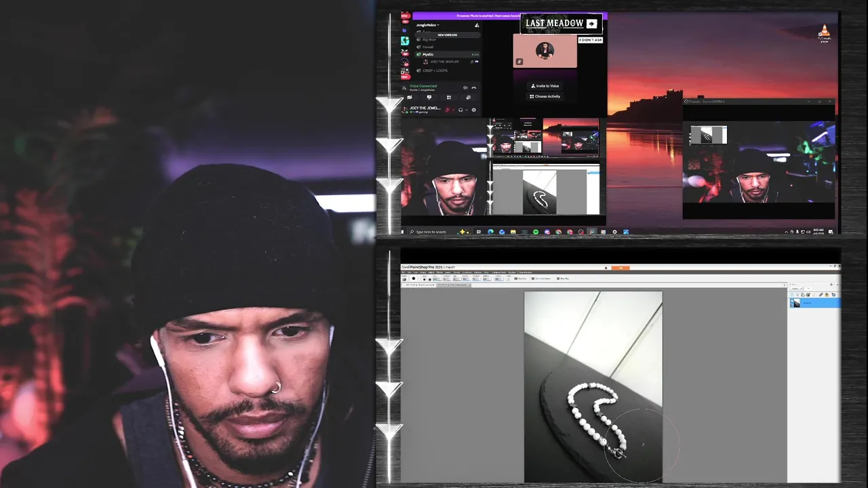Open Settings gear on the taskbar

coord(614,232)
